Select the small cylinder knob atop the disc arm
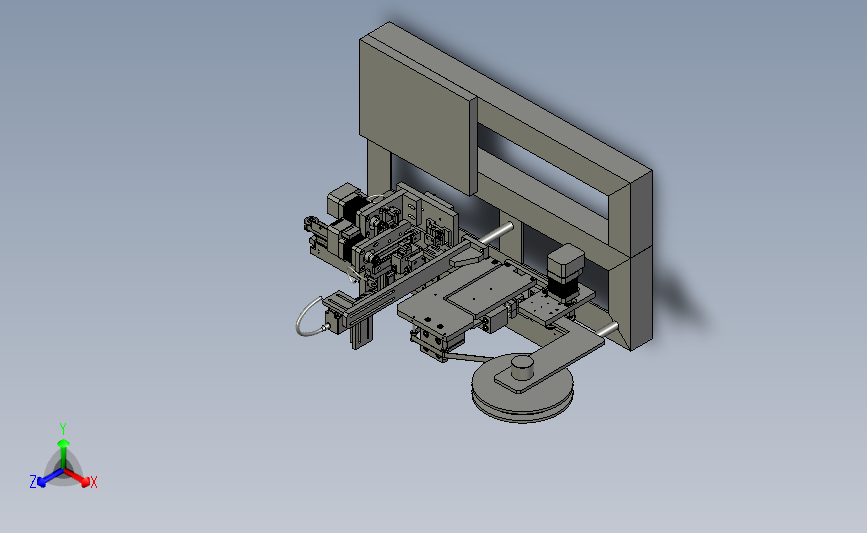Viewport: 867px width, 533px height. pyautogui.click(x=521, y=367)
